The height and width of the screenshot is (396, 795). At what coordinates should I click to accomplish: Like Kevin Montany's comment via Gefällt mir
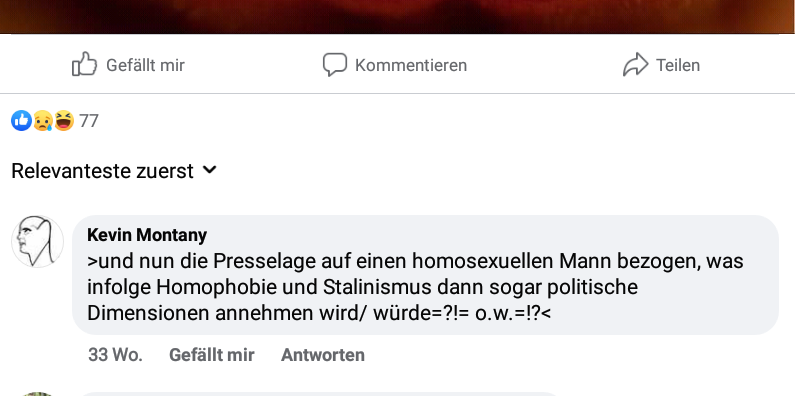[211, 355]
